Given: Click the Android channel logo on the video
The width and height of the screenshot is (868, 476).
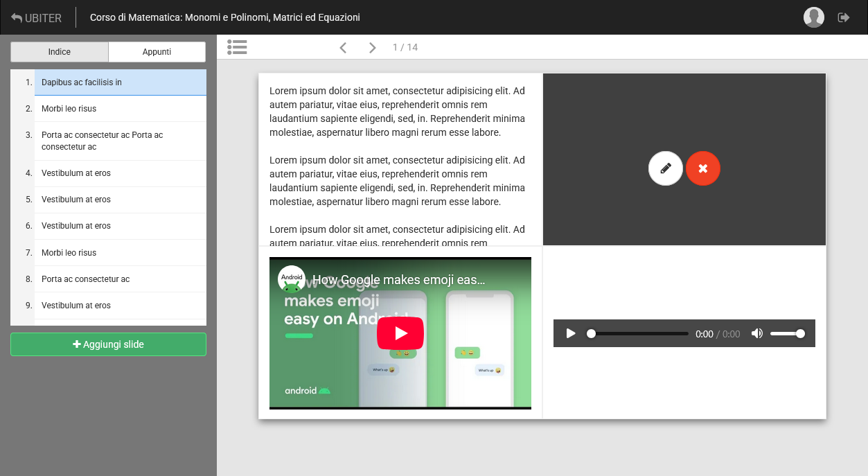Looking at the screenshot, I should 292,279.
